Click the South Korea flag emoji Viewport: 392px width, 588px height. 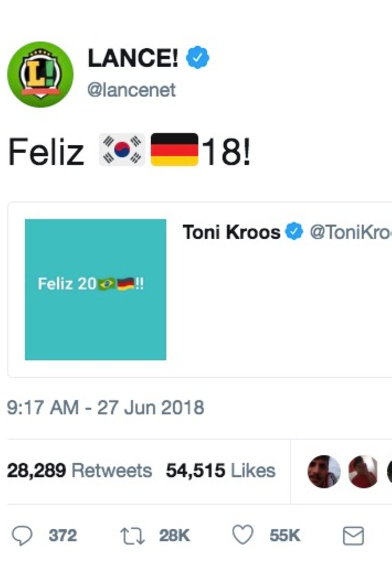122,150
